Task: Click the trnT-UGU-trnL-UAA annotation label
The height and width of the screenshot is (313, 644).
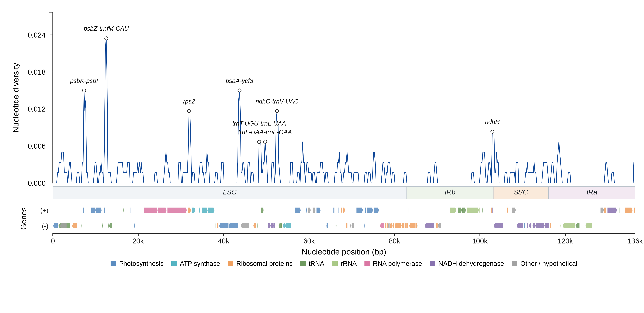Action: tap(259, 123)
